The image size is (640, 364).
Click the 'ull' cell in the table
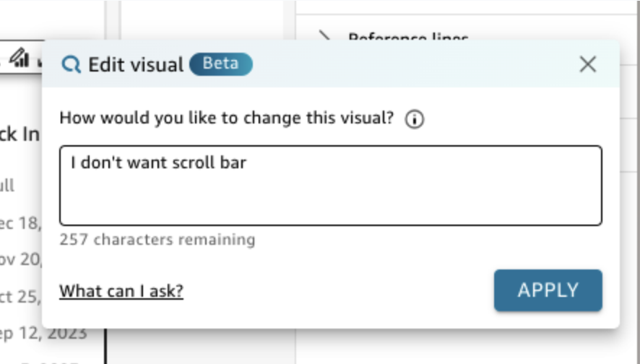pos(7,186)
